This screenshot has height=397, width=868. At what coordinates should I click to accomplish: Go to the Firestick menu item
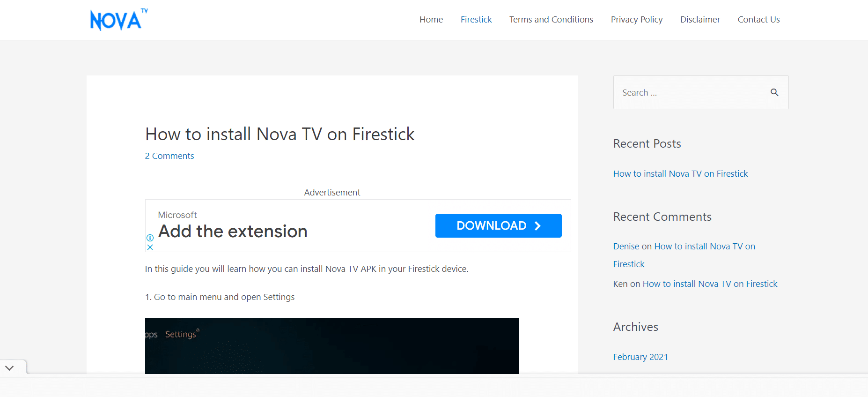click(476, 20)
